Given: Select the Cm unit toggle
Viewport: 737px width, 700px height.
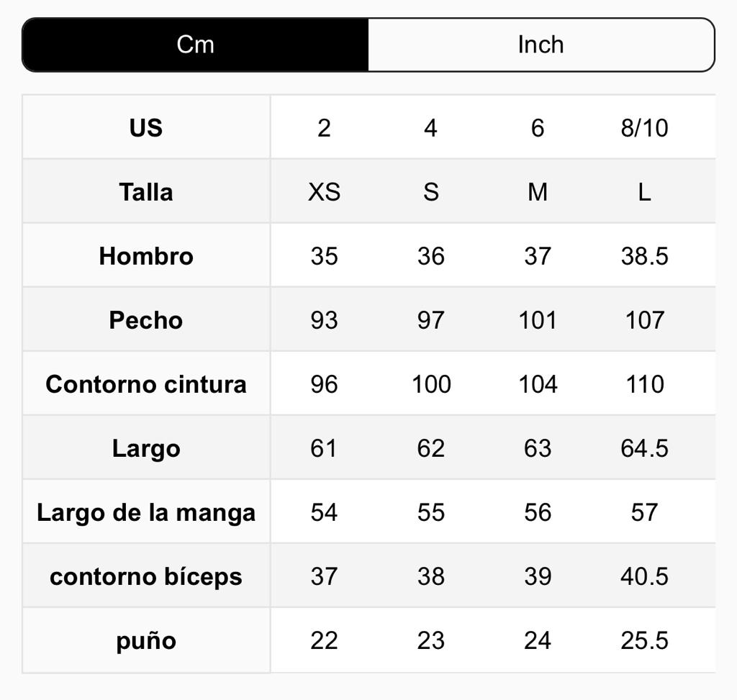Looking at the screenshot, I should click(195, 45).
